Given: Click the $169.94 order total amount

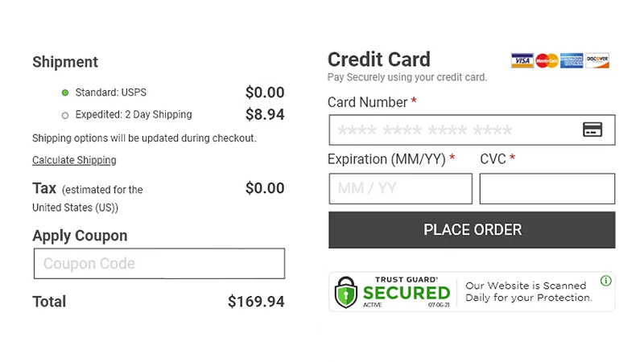Looking at the screenshot, I should (x=256, y=302).
